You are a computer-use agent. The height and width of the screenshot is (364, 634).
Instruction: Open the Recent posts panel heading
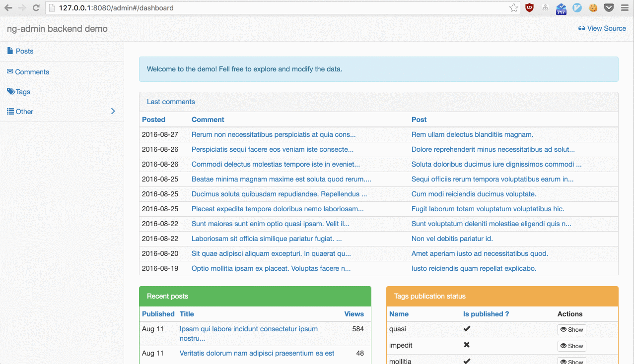167,296
